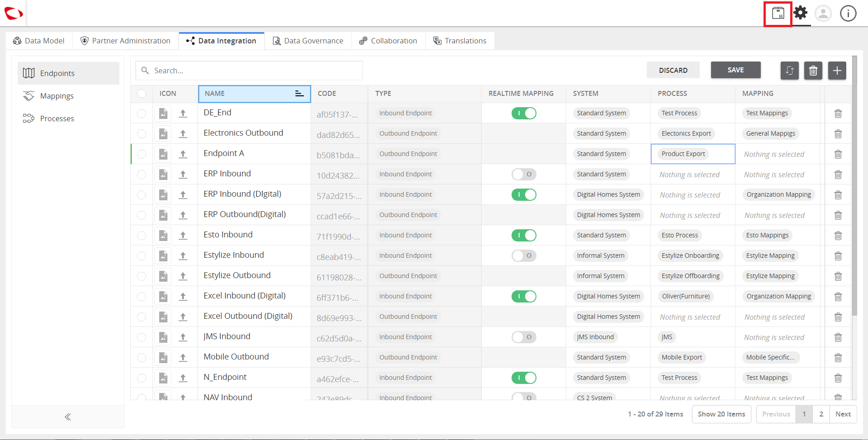Collapse the sidebar with double chevron
The image size is (868, 440).
pos(68,417)
